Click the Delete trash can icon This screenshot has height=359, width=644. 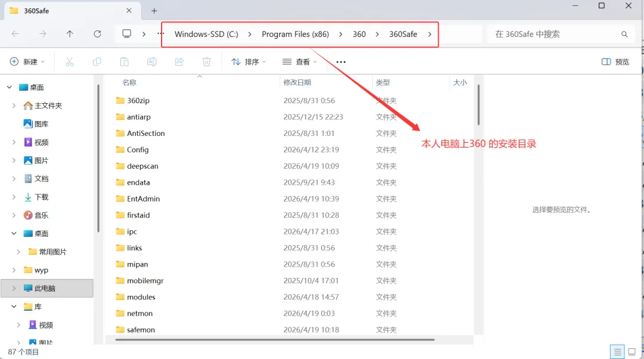coord(206,62)
